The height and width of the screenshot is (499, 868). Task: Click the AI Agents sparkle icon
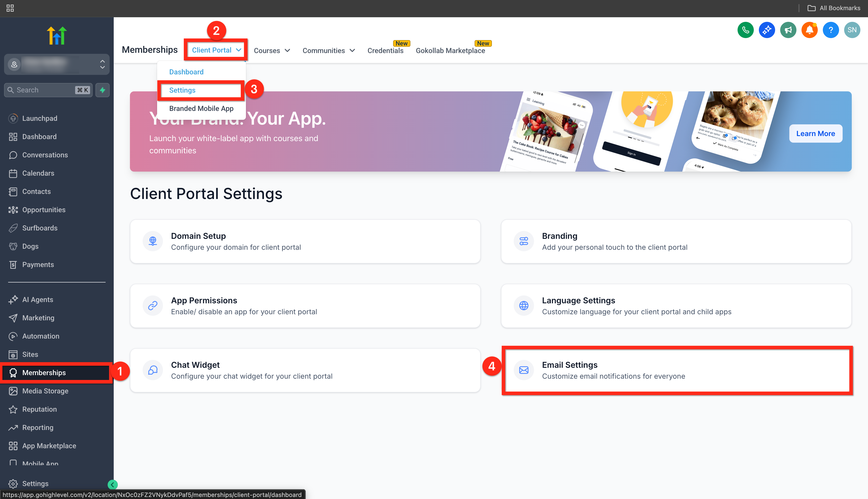13,300
